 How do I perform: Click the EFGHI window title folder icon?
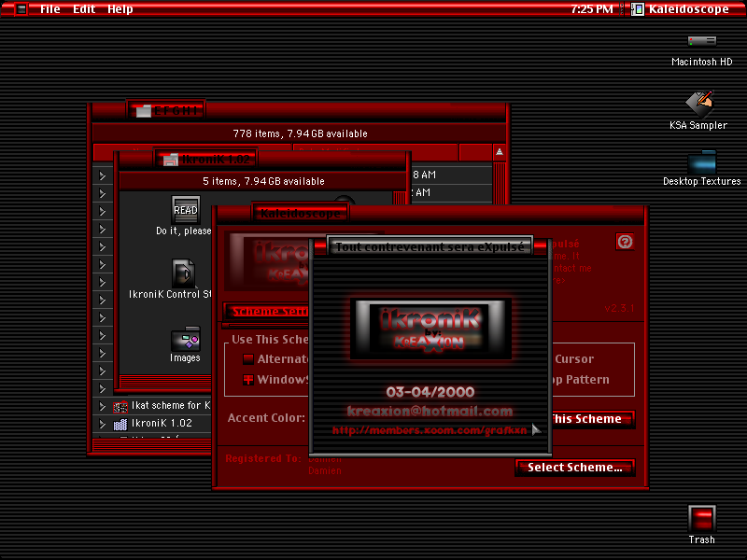(x=143, y=111)
